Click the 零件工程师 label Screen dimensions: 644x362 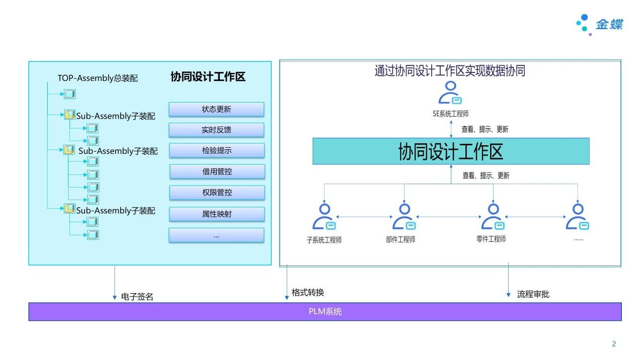pyautogui.click(x=491, y=239)
